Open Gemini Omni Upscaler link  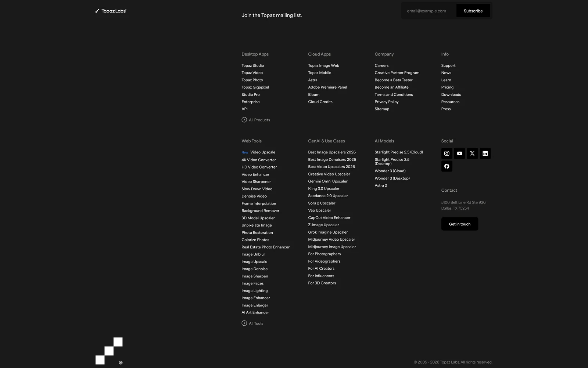(328, 181)
